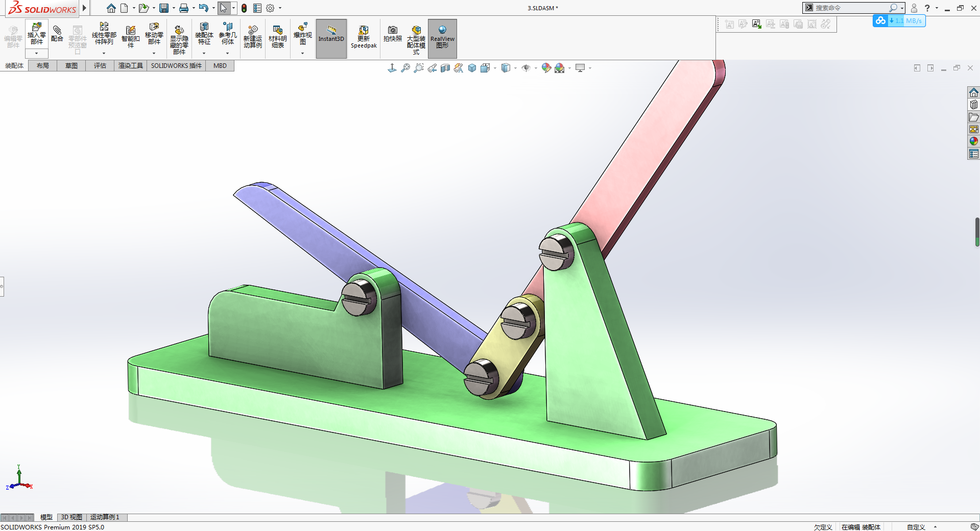The image size is (980, 531).
Task: Expand the SOLIDWORKS menu flyout arrow
Action: (84, 8)
